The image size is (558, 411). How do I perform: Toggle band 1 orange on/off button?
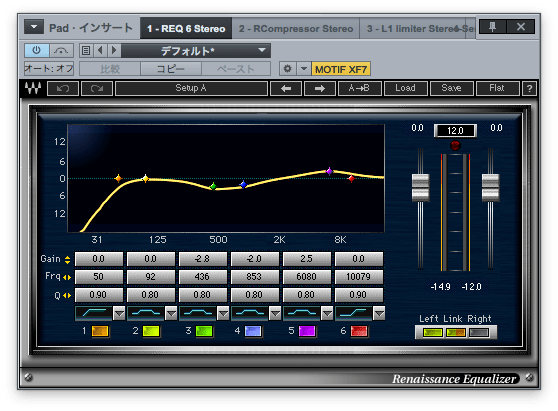point(100,331)
